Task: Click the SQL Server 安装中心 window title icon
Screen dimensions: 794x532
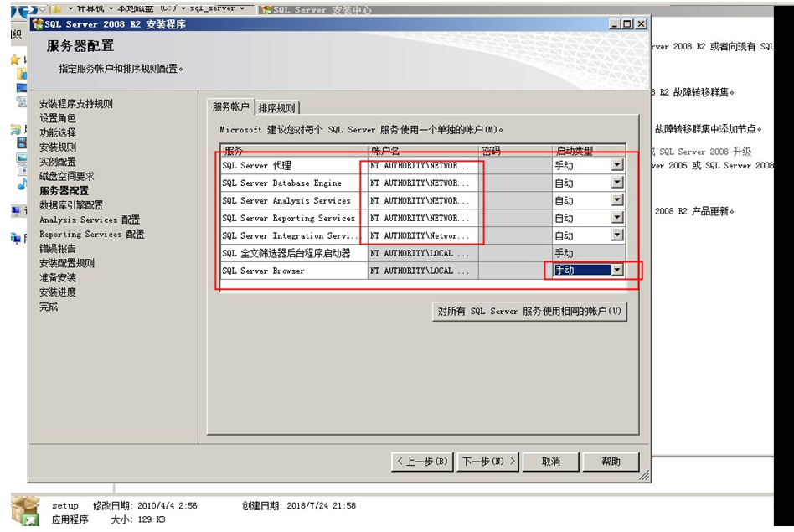Action: coord(267,10)
